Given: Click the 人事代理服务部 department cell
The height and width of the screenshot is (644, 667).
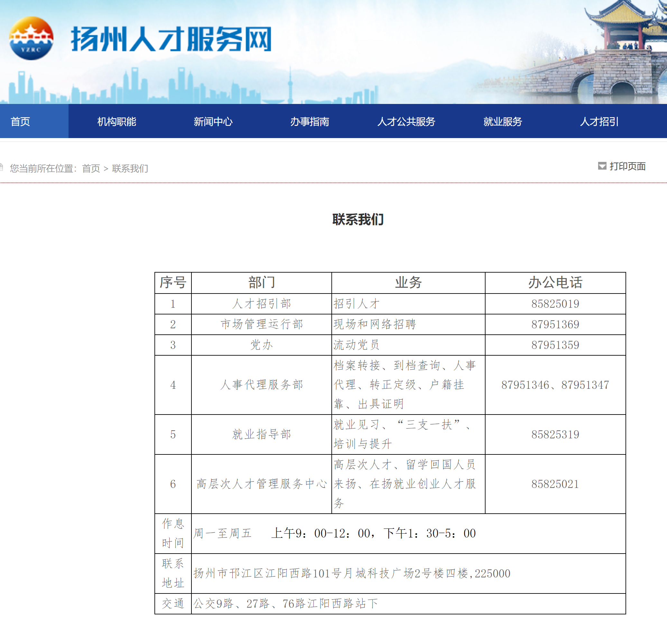Looking at the screenshot, I should tap(261, 385).
